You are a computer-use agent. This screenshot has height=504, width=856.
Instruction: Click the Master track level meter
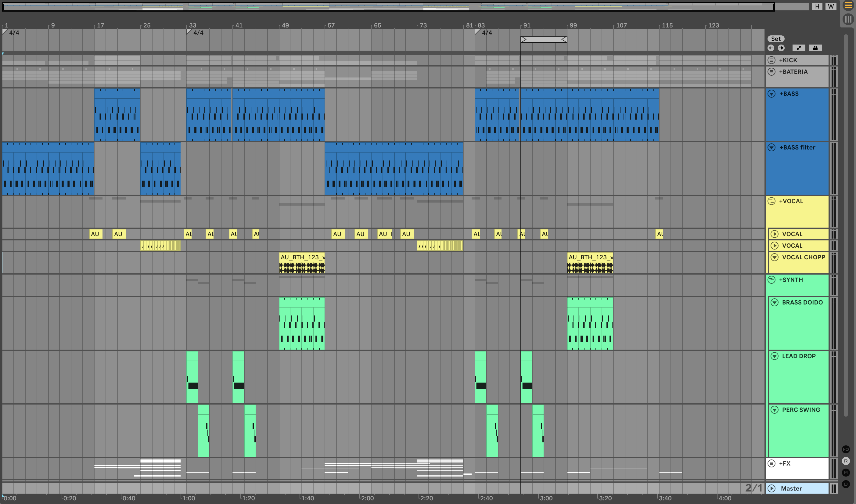point(834,488)
